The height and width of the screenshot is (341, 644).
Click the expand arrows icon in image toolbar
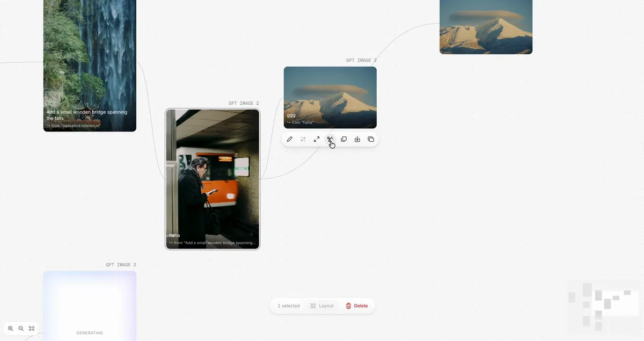[317, 139]
